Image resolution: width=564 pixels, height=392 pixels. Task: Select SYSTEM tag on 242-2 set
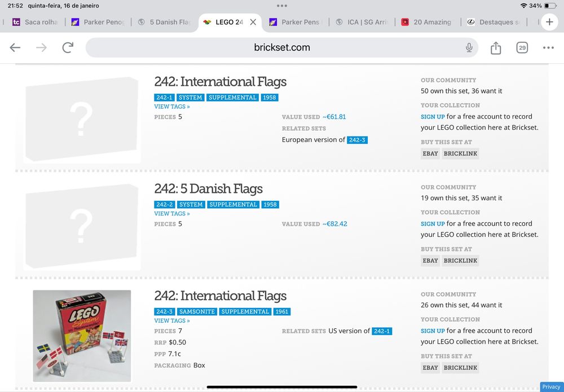(x=191, y=205)
